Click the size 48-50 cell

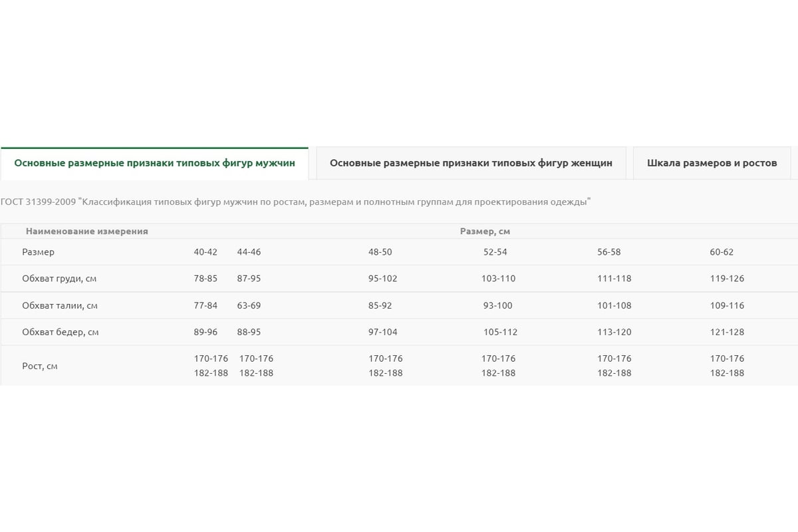coord(380,252)
